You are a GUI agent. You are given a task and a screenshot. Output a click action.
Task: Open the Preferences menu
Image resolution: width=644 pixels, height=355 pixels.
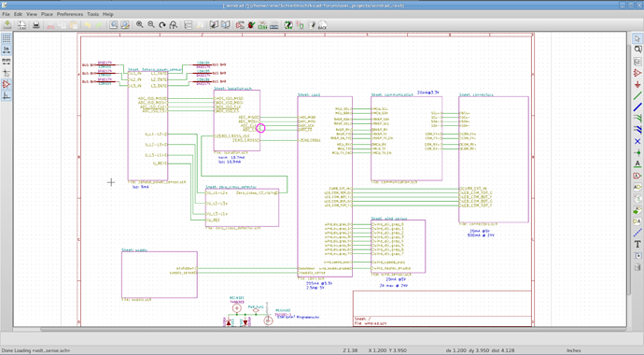[70, 14]
